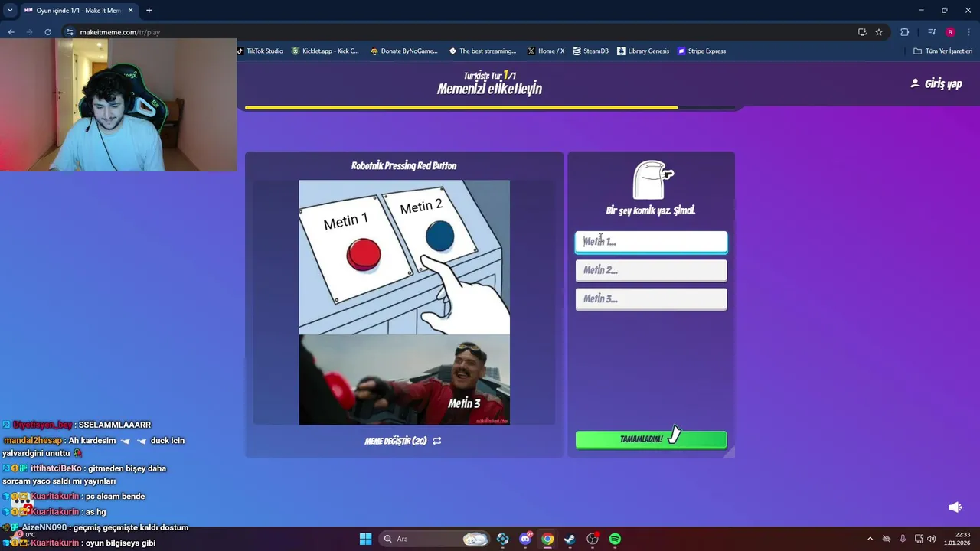Click the Giriş yap login button
980x551 pixels.
936,83
